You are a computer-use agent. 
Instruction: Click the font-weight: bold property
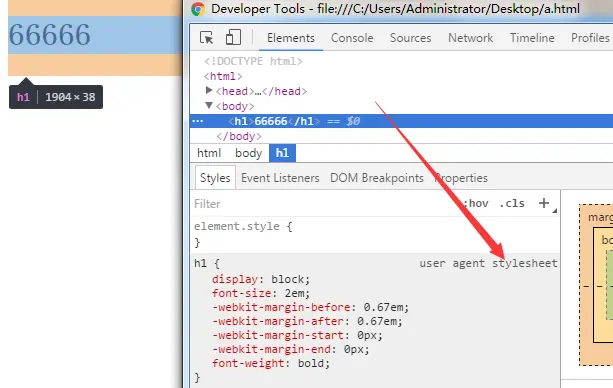[x=271, y=363]
